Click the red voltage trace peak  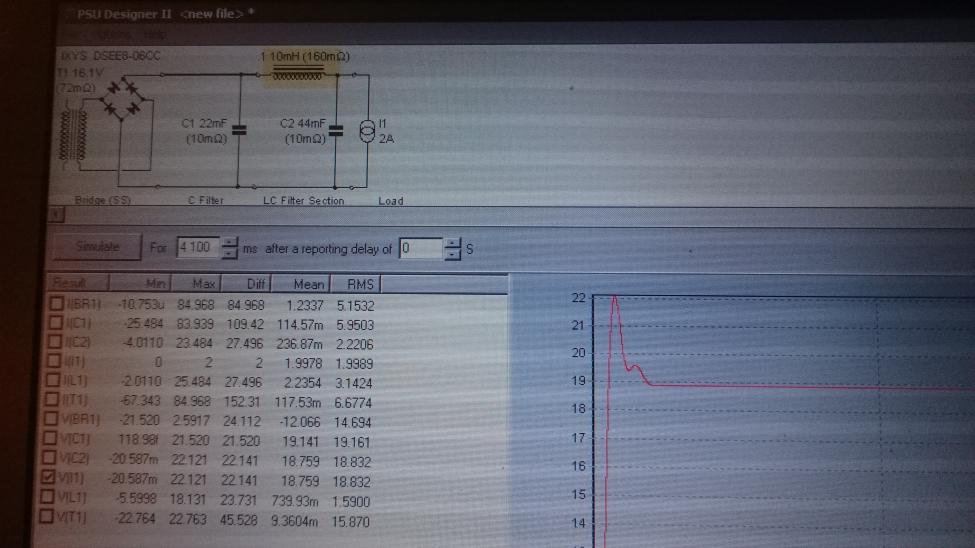coord(615,299)
